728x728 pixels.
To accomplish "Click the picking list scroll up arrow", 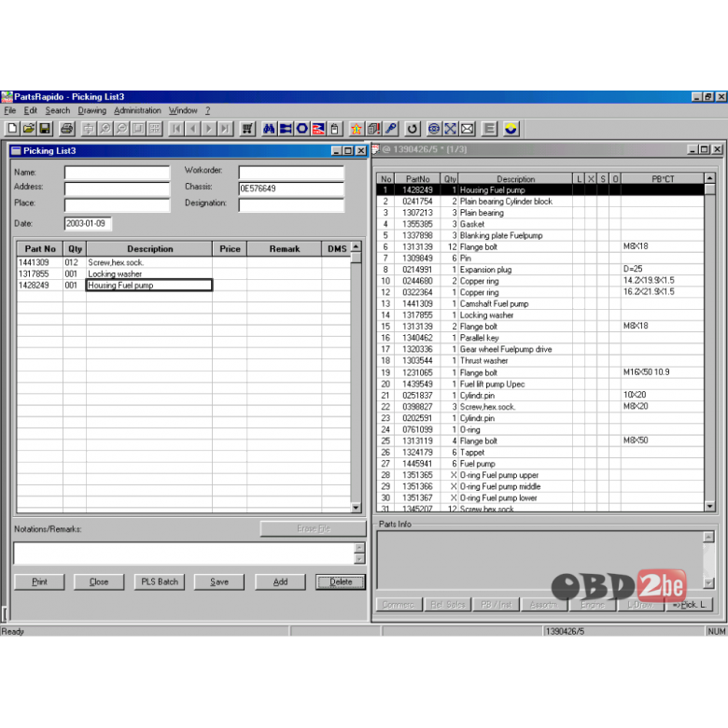I will click(x=357, y=246).
